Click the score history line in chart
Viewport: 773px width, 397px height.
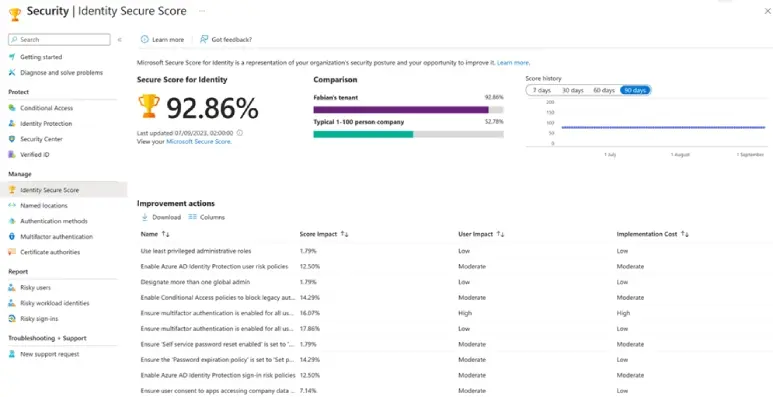point(664,127)
